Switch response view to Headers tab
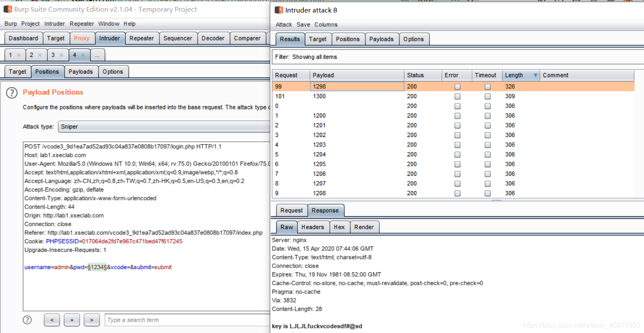644x333 pixels. 313,227
